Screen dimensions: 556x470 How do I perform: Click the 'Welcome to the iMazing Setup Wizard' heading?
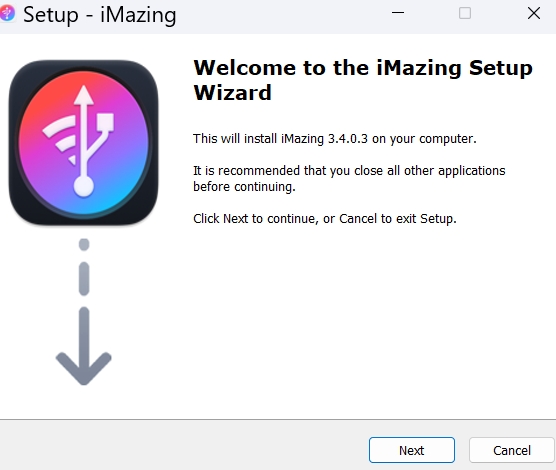tap(363, 80)
